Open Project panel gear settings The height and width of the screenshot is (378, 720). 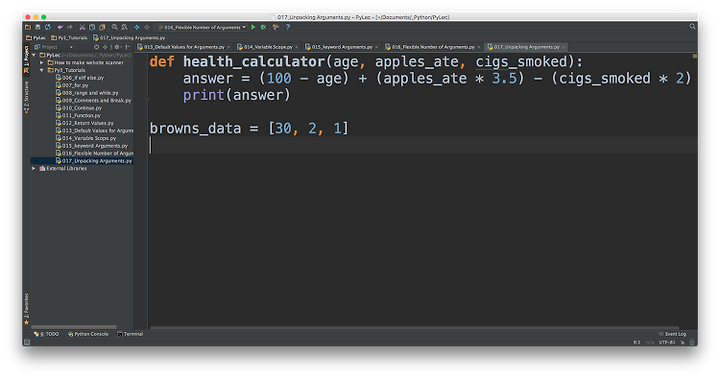[117, 47]
